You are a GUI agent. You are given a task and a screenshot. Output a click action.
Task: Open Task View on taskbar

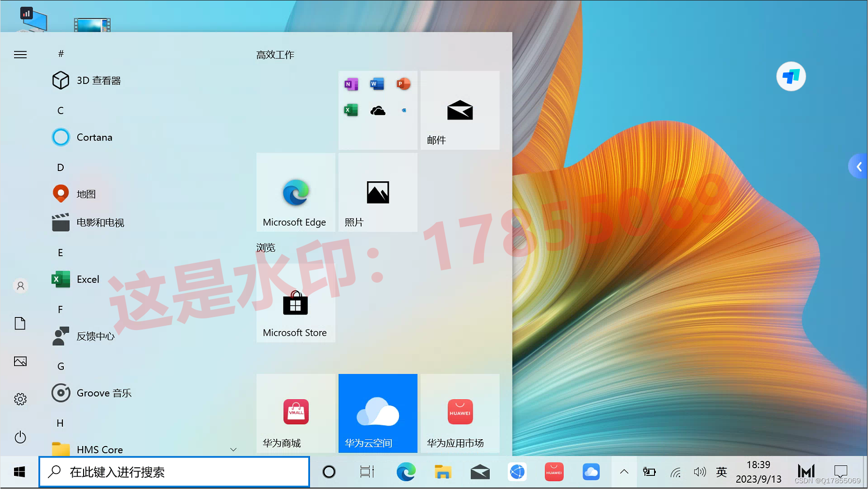pos(367,472)
